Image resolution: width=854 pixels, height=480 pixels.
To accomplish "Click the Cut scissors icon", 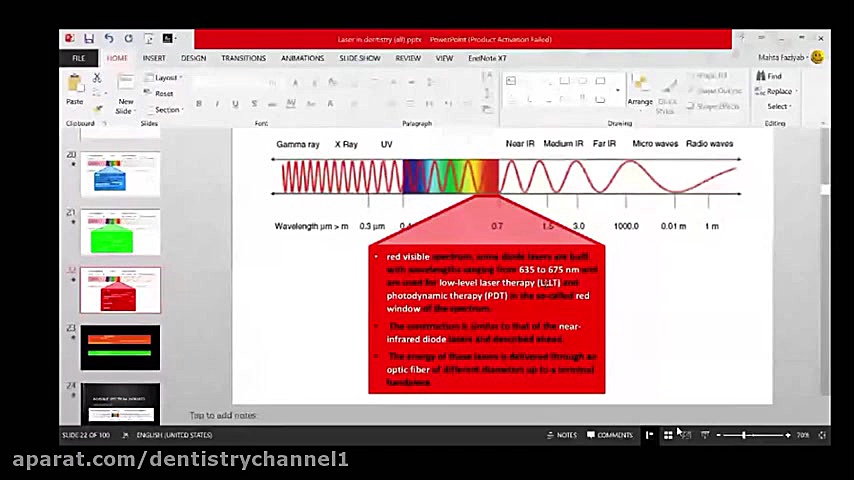I will pos(97,78).
